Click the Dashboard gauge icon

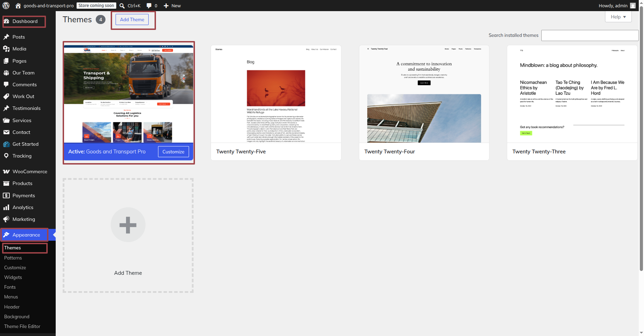pyautogui.click(x=6, y=21)
